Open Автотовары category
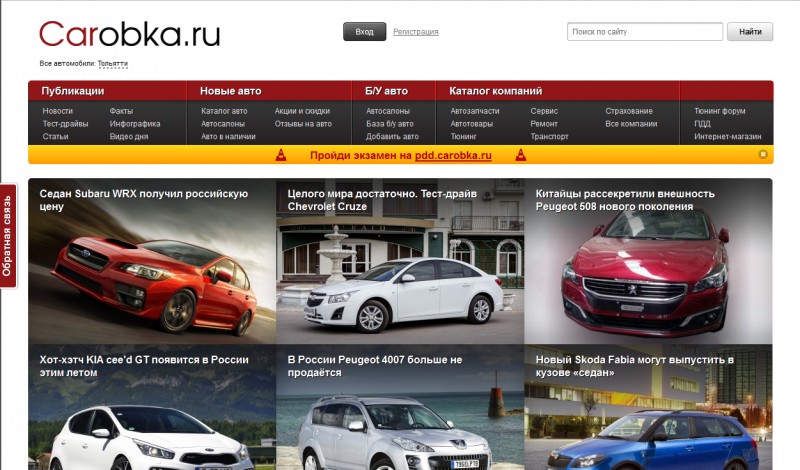 (x=471, y=123)
